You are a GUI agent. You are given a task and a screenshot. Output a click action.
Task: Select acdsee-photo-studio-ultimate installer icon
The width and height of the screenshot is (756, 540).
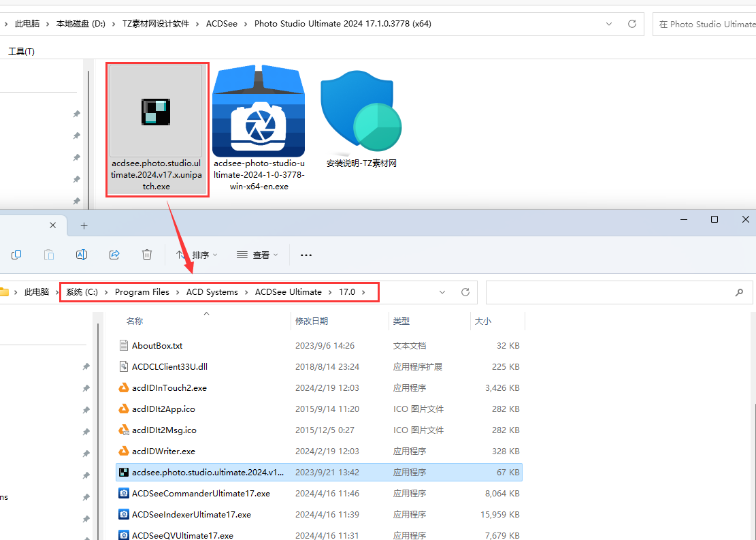click(259, 111)
